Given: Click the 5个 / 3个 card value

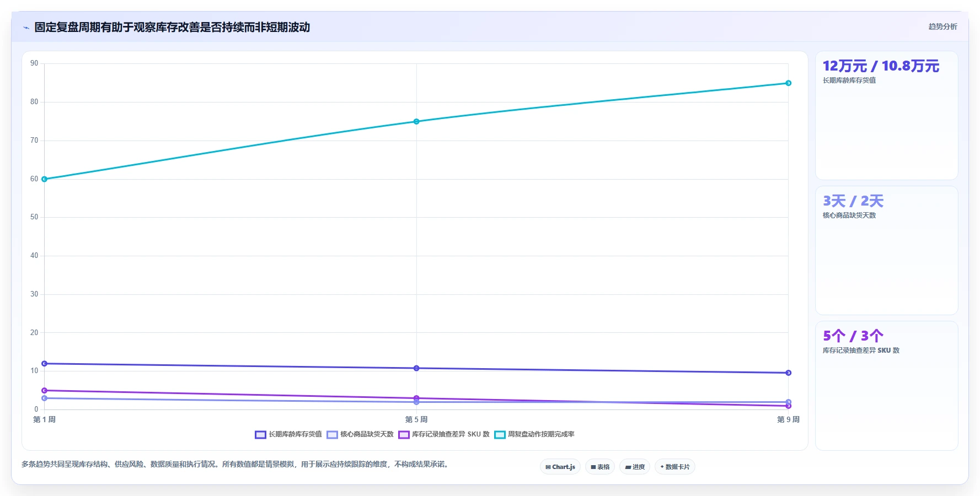Looking at the screenshot, I should pos(853,336).
